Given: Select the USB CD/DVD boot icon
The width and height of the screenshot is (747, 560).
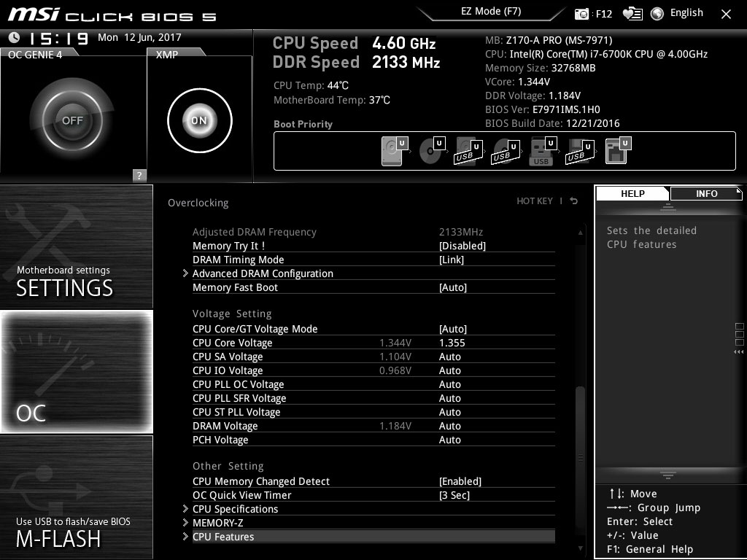Looking at the screenshot, I should click(x=506, y=151).
